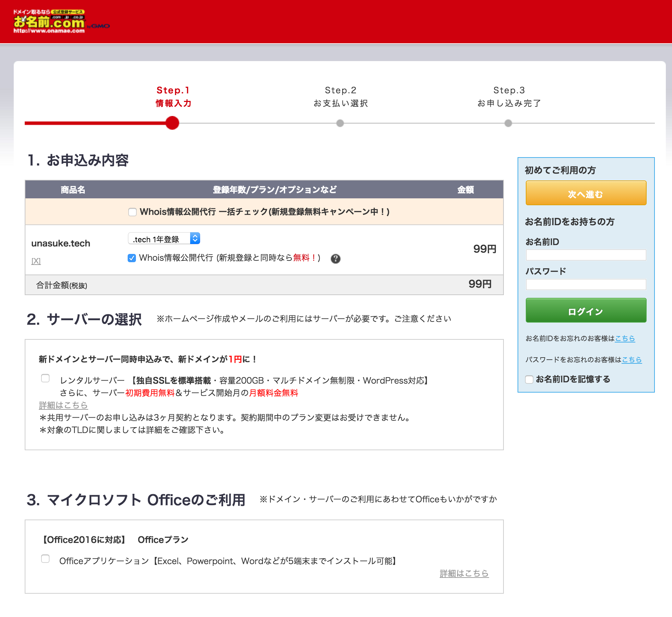
Task: Tick the Officeアプリケーション checkbox
Action: pyautogui.click(x=45, y=559)
